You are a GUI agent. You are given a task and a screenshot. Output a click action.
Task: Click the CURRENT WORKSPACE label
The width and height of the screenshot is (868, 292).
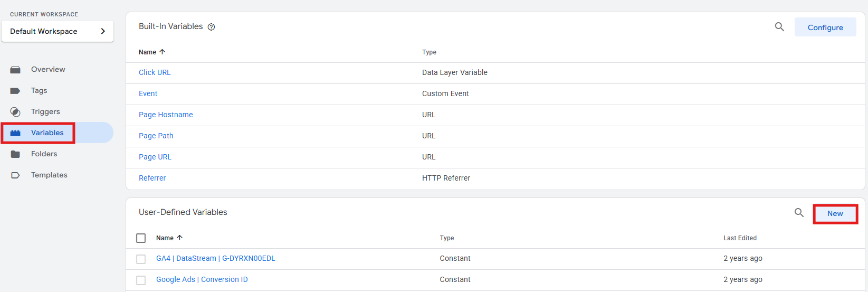tap(44, 14)
